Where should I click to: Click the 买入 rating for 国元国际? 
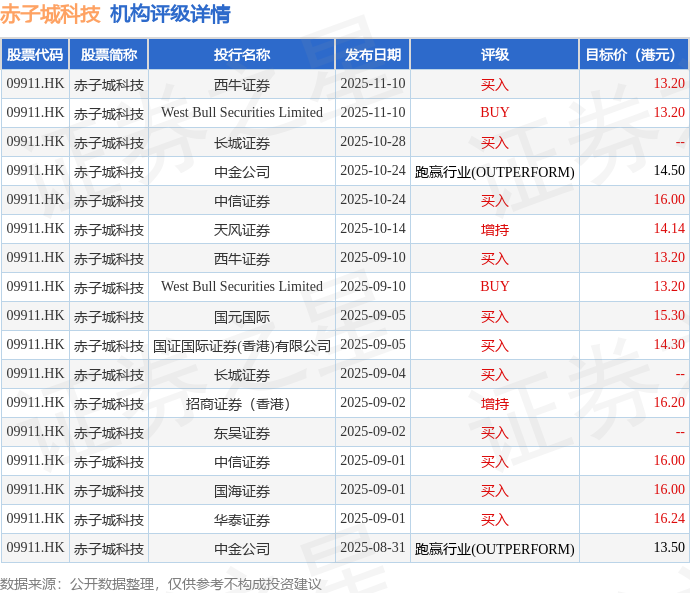(x=495, y=317)
